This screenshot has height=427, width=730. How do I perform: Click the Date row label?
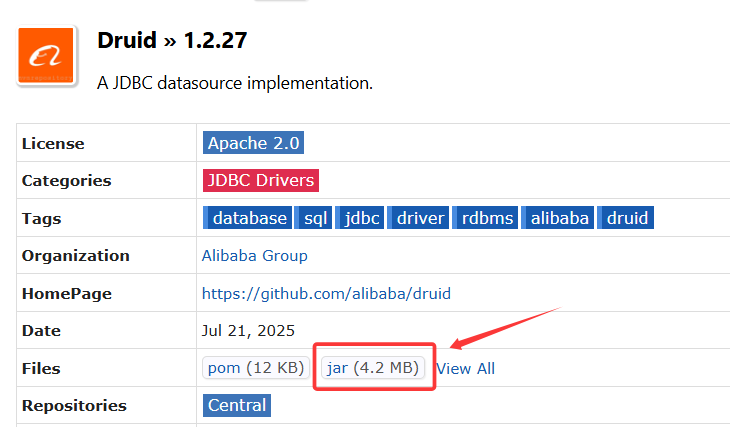tap(41, 331)
